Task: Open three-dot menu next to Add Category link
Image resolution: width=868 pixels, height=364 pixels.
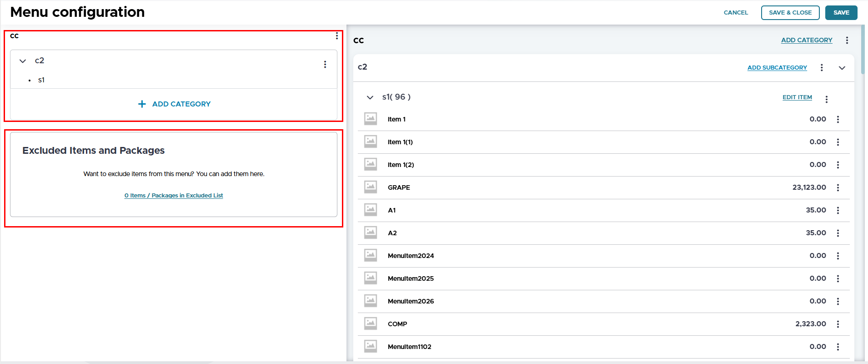Action: [x=847, y=40]
